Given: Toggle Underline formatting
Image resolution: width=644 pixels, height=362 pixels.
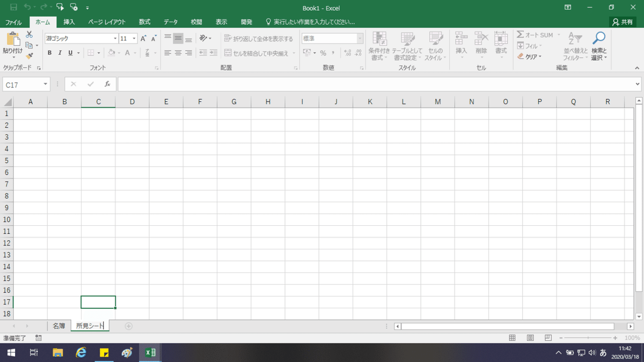Looking at the screenshot, I should tap(70, 53).
